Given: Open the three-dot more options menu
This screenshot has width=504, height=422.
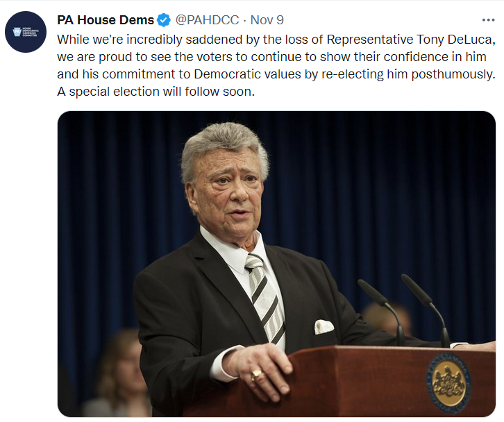Looking at the screenshot, I should point(489,20).
